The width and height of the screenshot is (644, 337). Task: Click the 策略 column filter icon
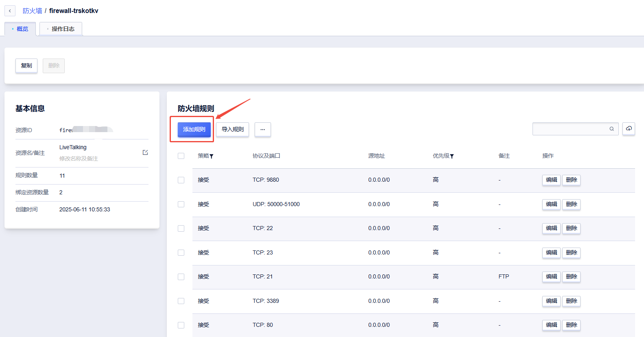pos(212,157)
